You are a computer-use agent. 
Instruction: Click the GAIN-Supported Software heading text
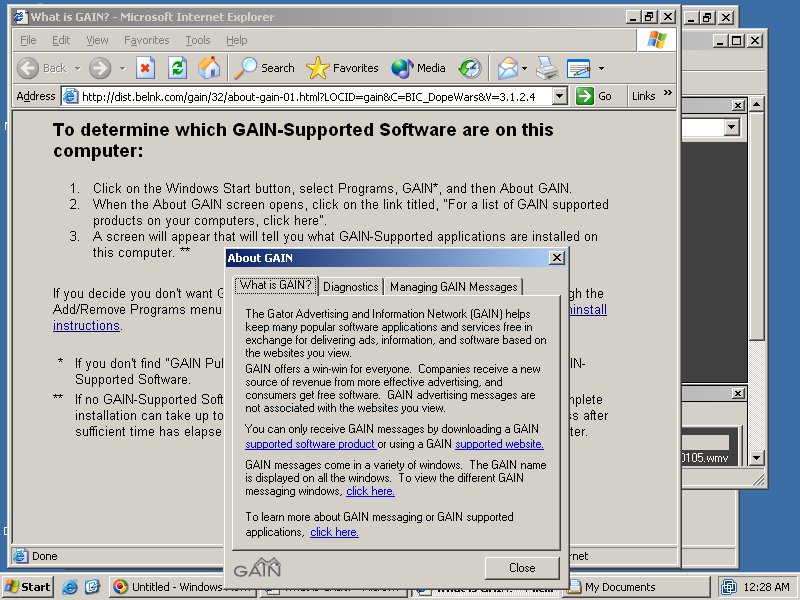pos(303,140)
